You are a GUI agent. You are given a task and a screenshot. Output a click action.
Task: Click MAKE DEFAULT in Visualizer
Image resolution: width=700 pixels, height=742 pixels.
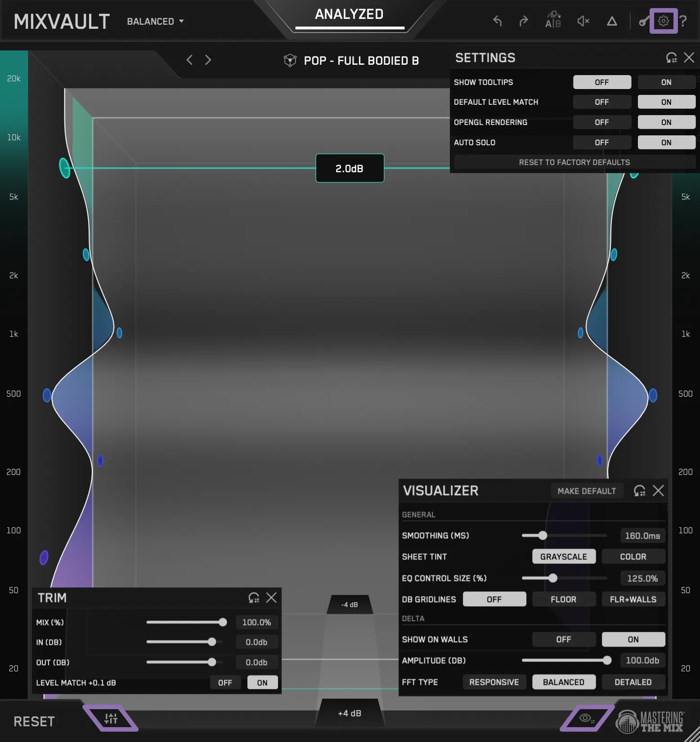(x=587, y=491)
